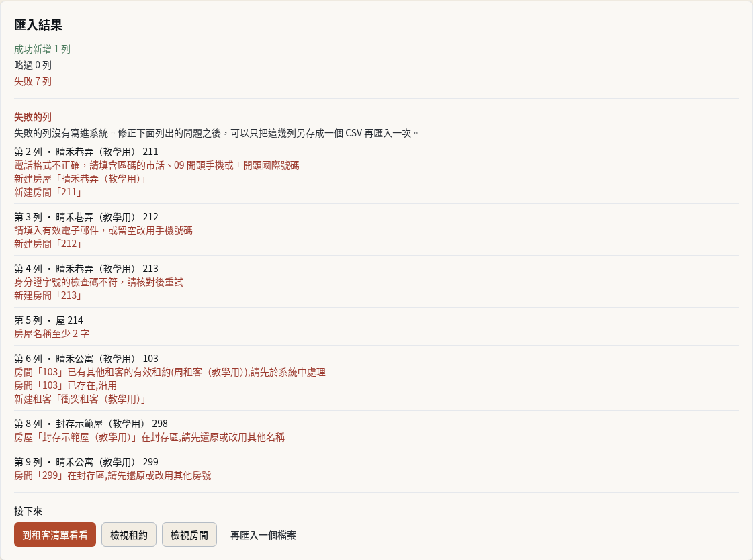This screenshot has height=560, width=753.
Task: Select row 第 6 列 晴禾公寓 103
Action: [87, 359]
